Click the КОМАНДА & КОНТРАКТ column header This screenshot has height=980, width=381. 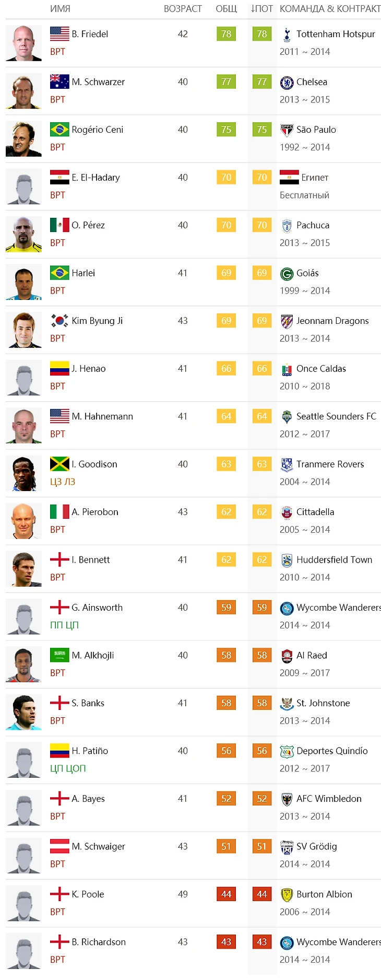[x=330, y=9]
